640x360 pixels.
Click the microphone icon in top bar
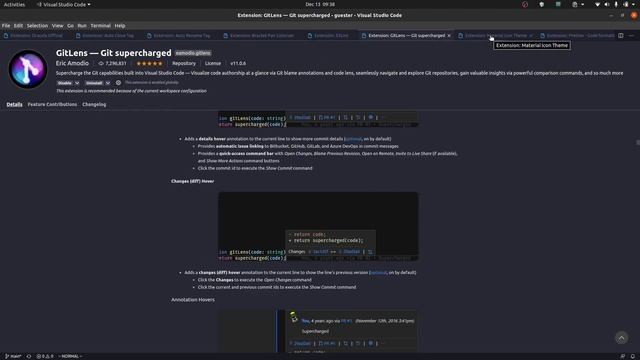click(616, 4)
